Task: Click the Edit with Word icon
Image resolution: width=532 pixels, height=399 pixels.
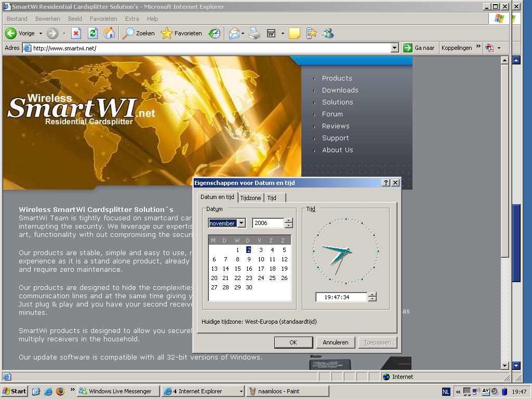Action: (271, 33)
